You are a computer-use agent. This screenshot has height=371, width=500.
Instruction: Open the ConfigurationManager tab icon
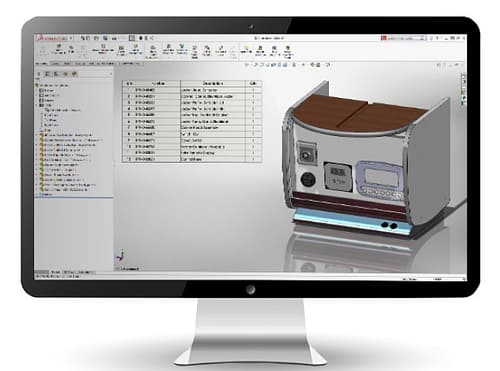coord(56,74)
